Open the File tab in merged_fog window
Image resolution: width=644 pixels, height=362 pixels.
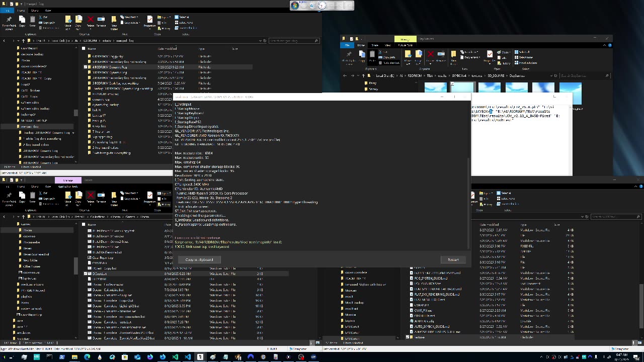8,11
